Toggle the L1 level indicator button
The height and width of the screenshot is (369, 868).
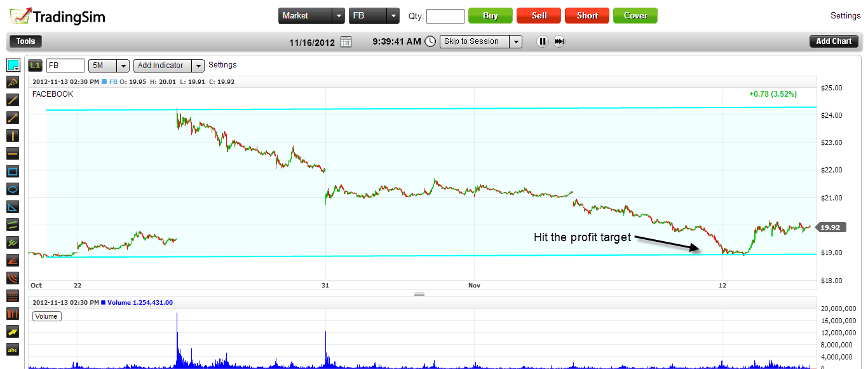click(36, 65)
